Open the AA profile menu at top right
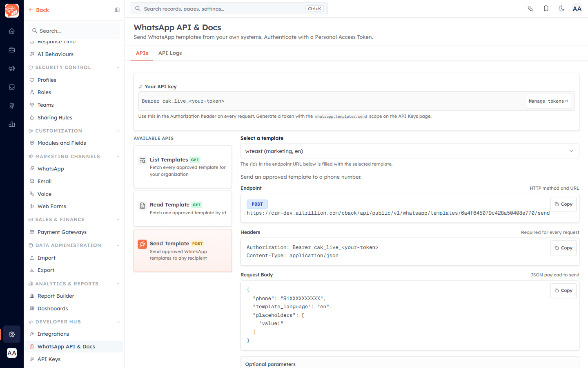Image resolution: width=588 pixels, height=368 pixels. 577,9
